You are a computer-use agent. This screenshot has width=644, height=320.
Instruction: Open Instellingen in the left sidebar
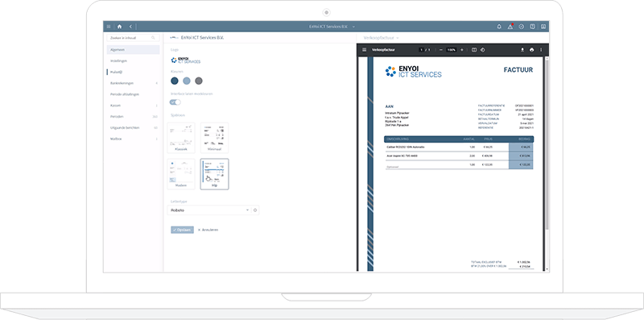pyautogui.click(x=118, y=61)
